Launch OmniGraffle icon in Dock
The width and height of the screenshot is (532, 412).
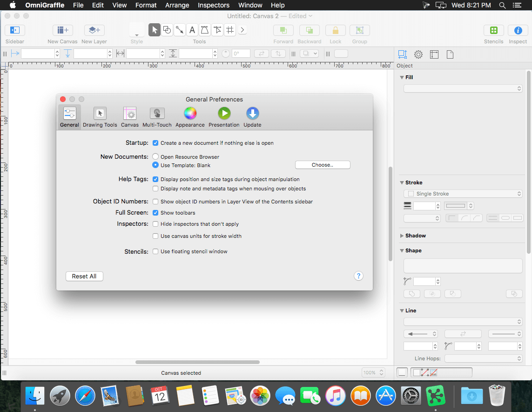tap(436, 396)
